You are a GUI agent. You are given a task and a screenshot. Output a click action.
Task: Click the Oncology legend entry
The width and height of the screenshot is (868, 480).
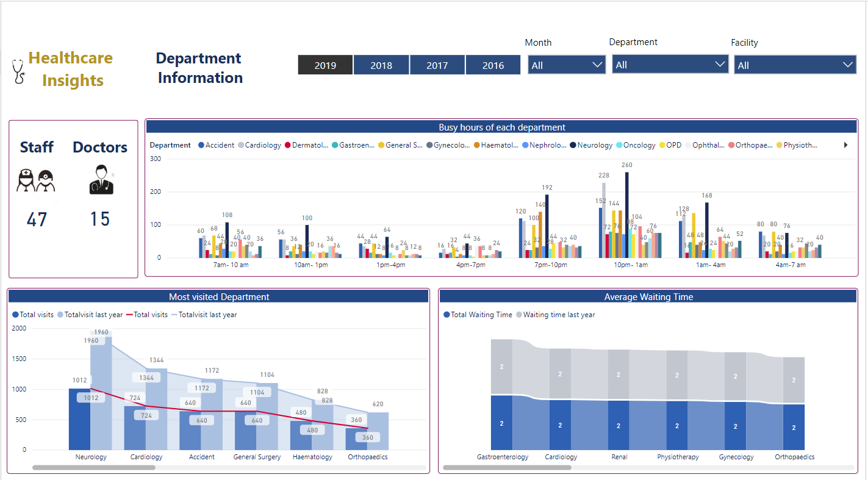tap(636, 145)
